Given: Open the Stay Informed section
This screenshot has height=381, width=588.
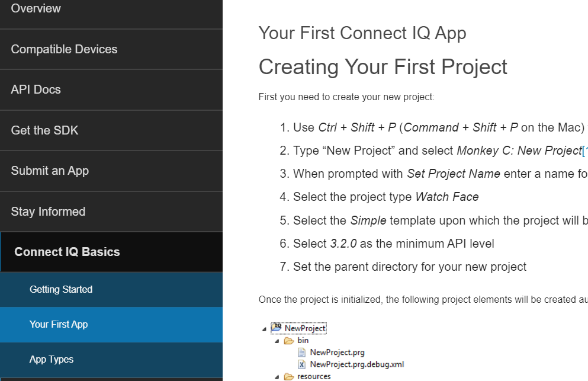Looking at the screenshot, I should coord(48,212).
